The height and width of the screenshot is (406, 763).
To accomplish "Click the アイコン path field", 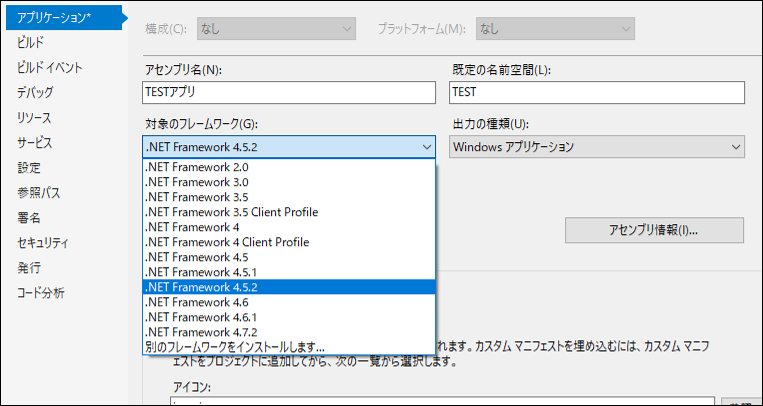I will [x=442, y=402].
